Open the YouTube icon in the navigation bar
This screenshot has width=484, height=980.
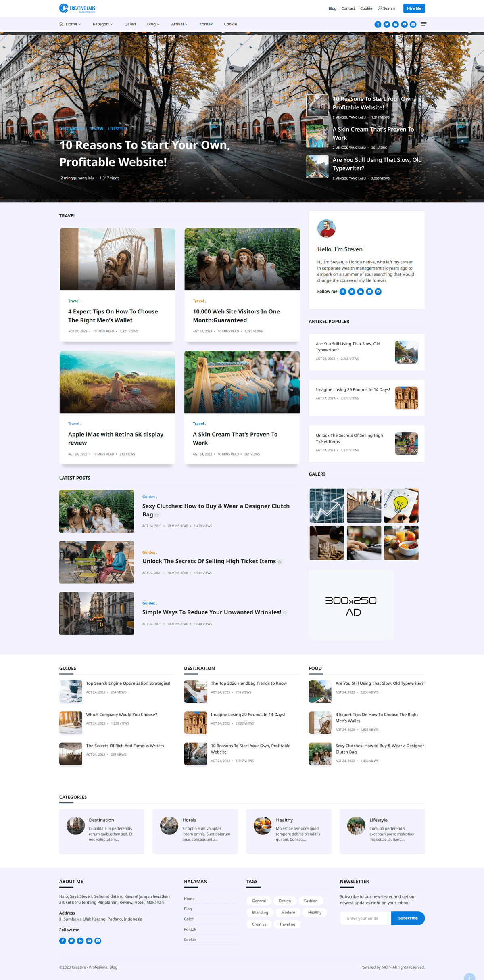click(404, 25)
